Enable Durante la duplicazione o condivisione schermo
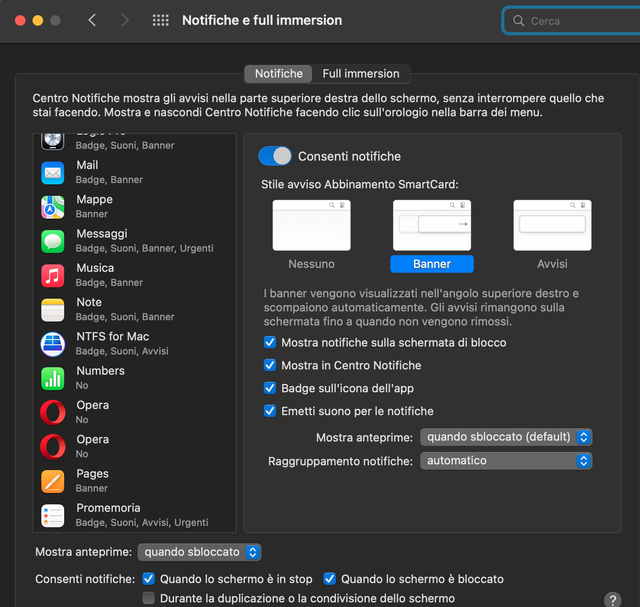Screen dimensions: 640x607 click(149, 598)
